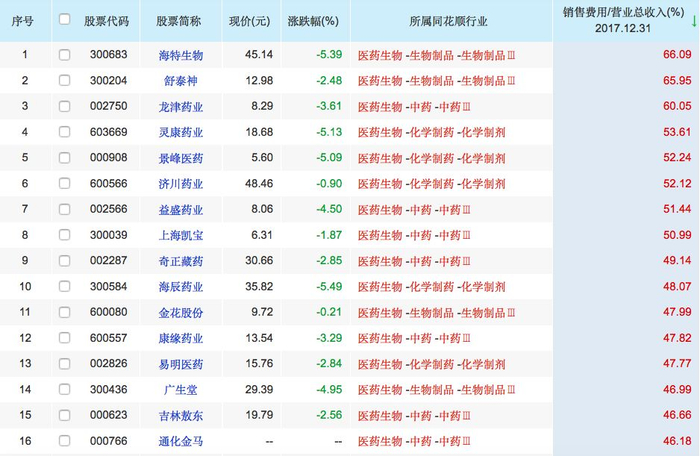Screen dimensions: 700x456
Task: Open the 海特生物 stock link
Action: point(181,55)
